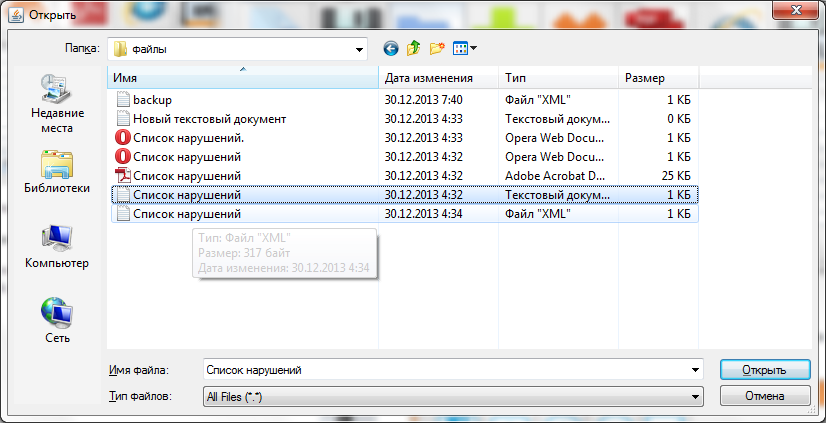Click the Java icon in title bar
This screenshot has width=826, height=423.
pos(16,15)
